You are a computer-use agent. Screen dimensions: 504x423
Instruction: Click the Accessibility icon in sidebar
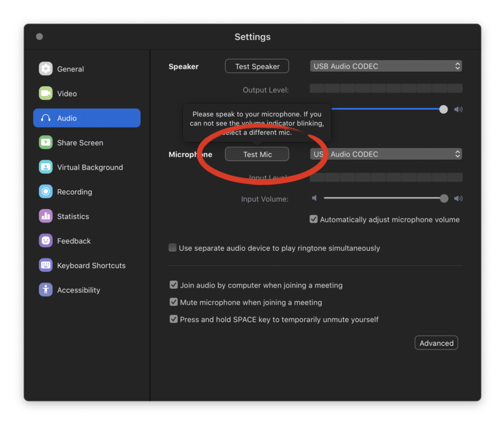tap(46, 290)
